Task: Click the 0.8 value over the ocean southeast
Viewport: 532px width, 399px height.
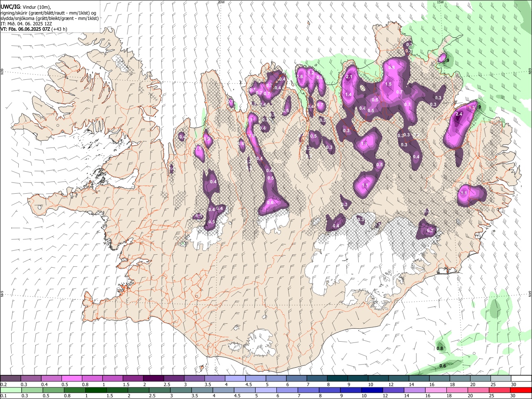Action: [x=440, y=348]
